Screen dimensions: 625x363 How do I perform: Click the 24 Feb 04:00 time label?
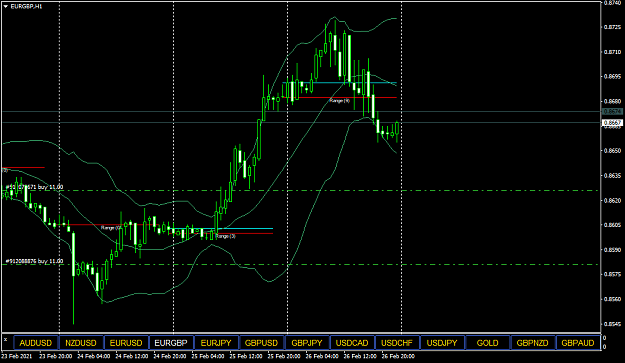tap(93, 356)
